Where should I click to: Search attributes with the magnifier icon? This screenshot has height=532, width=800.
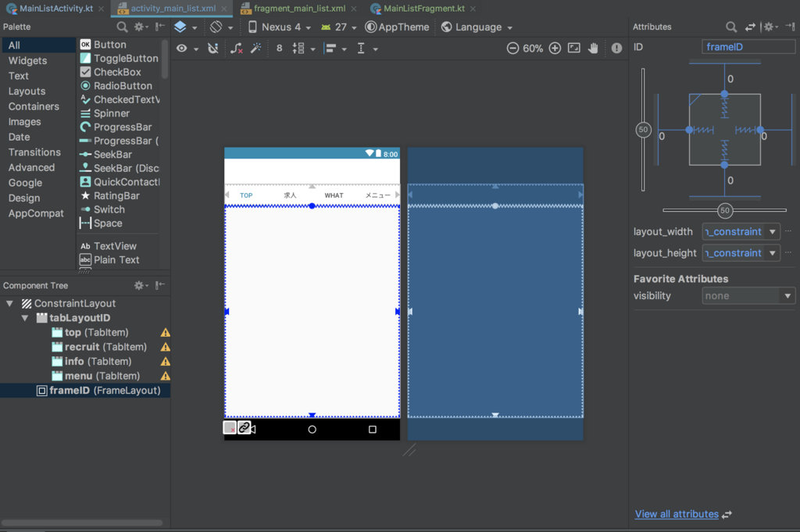731,27
